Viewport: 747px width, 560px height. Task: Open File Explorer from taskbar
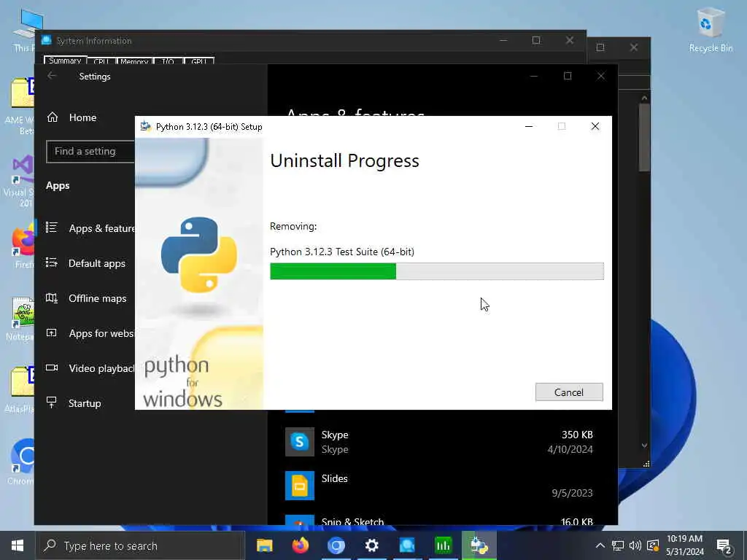coord(264,545)
